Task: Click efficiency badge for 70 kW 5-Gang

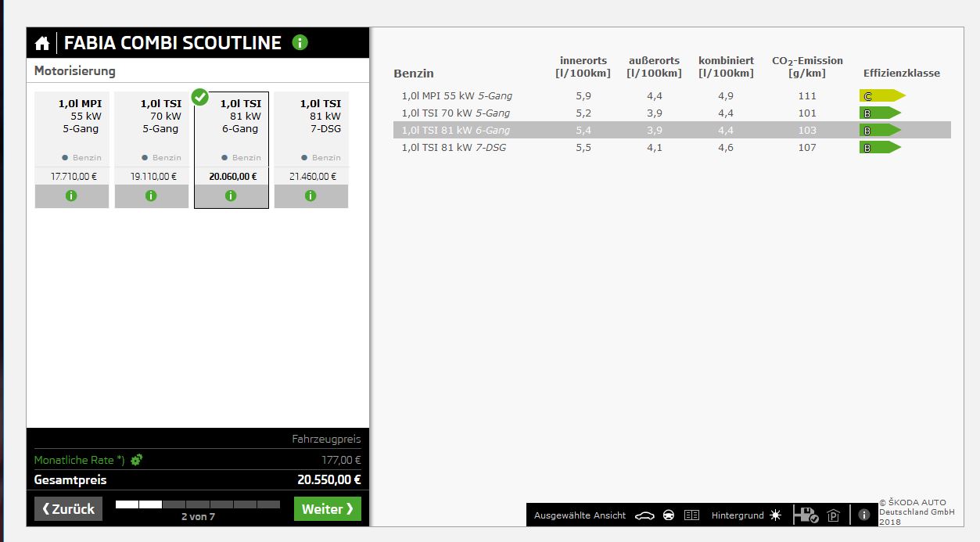Action: [880, 113]
